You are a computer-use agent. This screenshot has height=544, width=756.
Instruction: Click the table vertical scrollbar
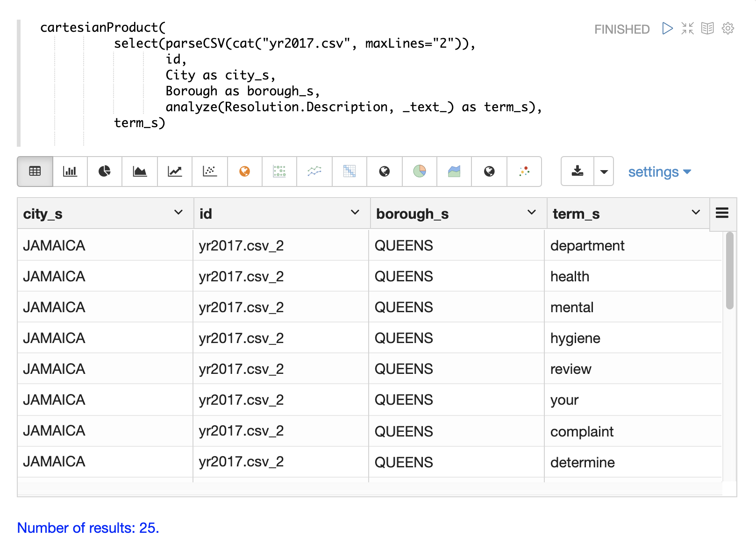pos(729,271)
